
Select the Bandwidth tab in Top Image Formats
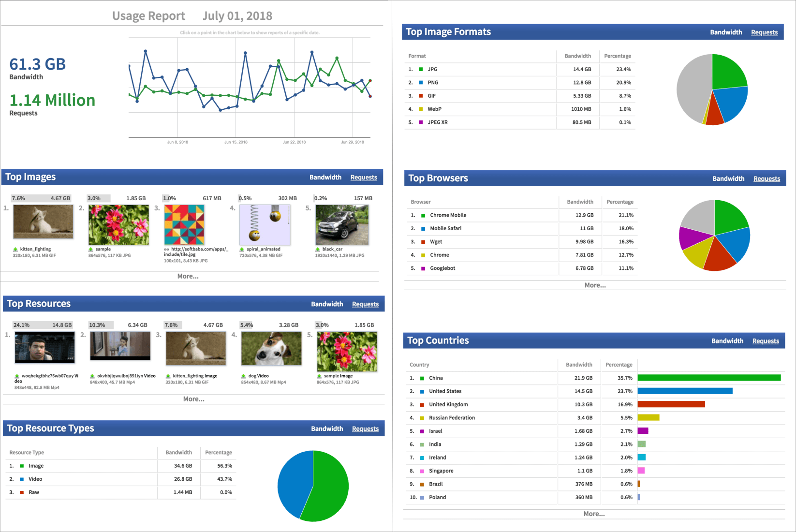click(x=726, y=32)
